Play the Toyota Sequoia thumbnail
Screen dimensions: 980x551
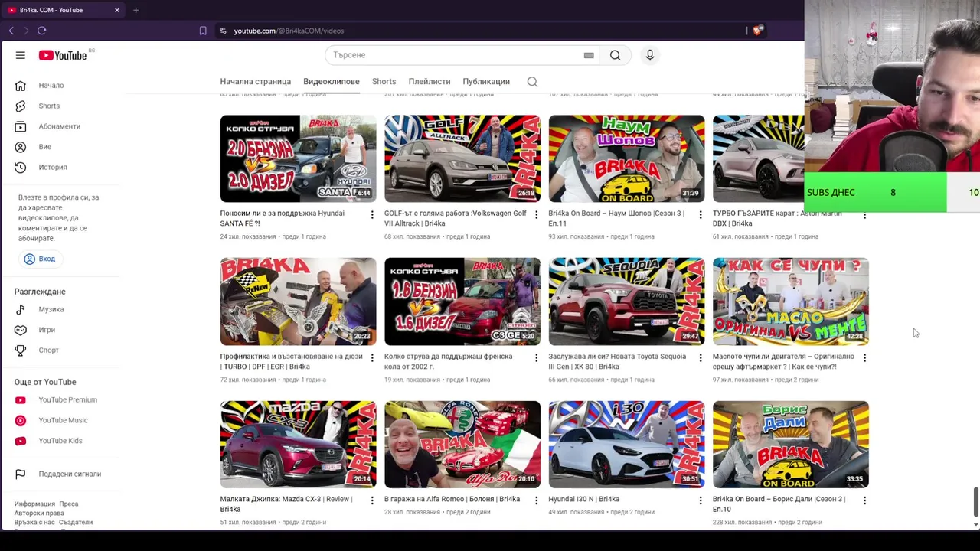(626, 302)
